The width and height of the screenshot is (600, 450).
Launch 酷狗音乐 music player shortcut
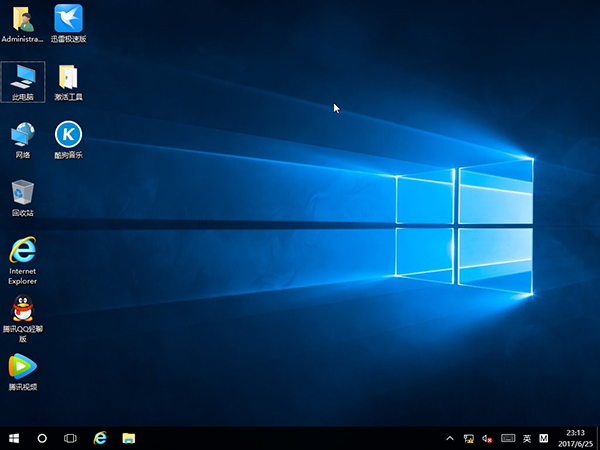tap(68, 135)
